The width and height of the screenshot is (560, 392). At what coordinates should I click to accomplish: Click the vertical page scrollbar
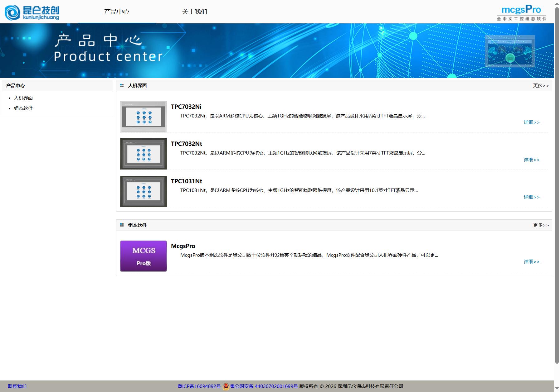557,185
